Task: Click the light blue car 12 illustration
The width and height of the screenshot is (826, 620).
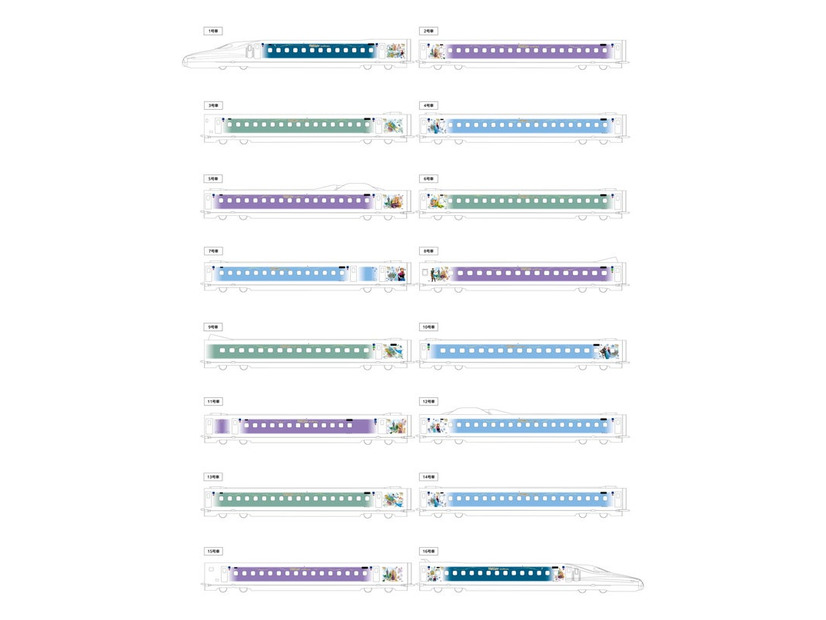Action: 522,426
